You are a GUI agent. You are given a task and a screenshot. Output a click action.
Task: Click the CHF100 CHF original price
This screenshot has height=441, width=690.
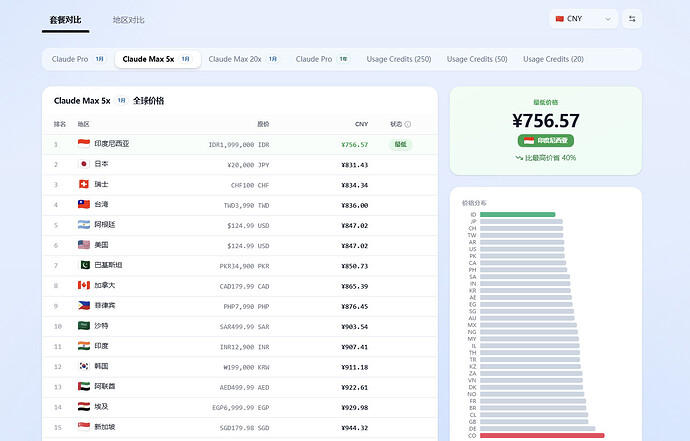pos(250,185)
